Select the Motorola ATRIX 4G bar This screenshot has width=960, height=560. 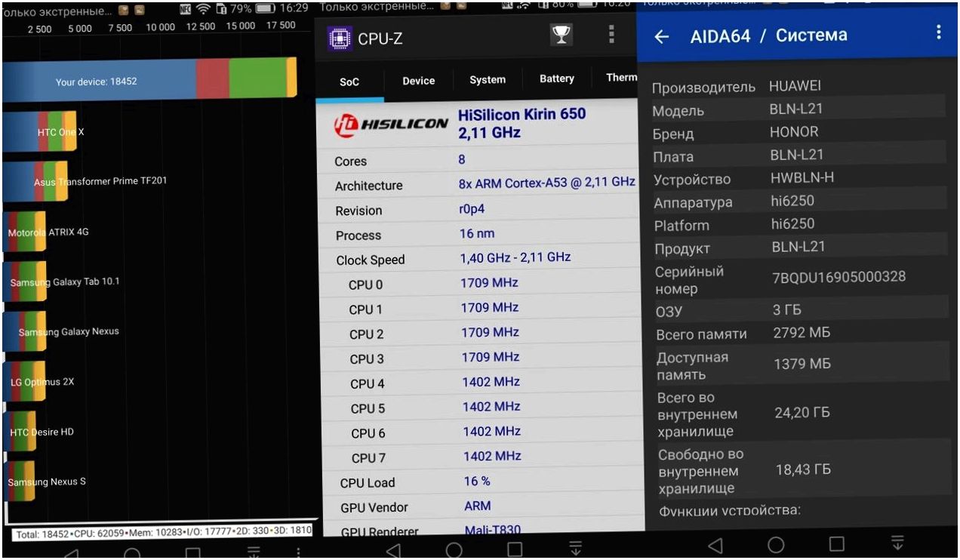(25, 232)
